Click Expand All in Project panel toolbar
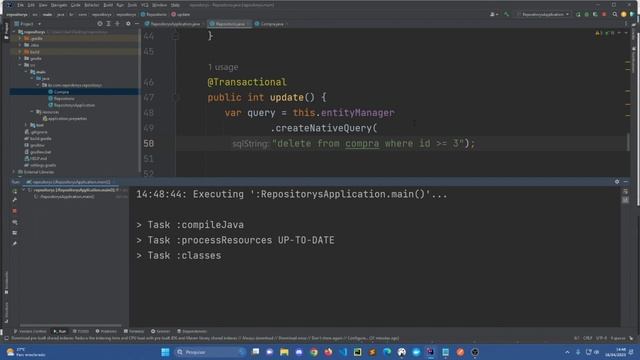The height and width of the screenshot is (360, 640). click(x=109, y=24)
